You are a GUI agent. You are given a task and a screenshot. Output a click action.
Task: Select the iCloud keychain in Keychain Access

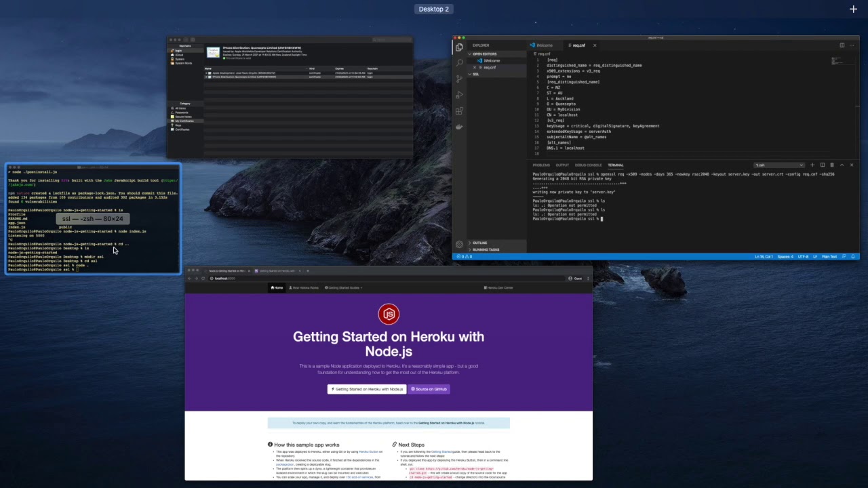click(x=179, y=55)
